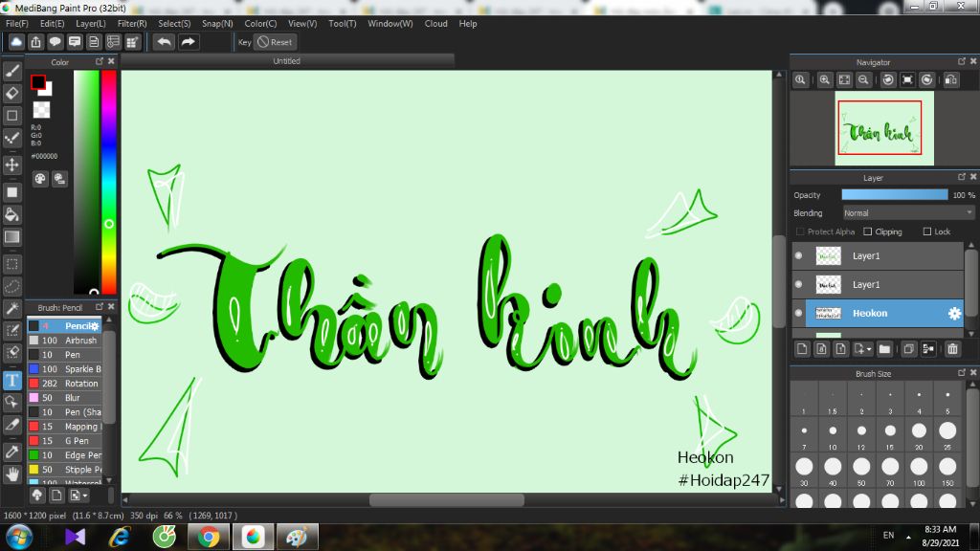Click the duplicate layer icon
980x551 pixels.
pyautogui.click(x=909, y=348)
